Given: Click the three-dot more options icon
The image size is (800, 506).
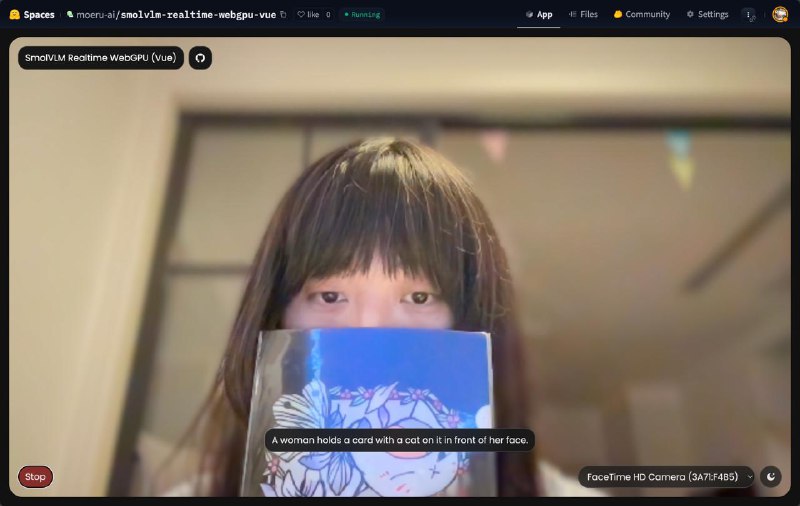Looking at the screenshot, I should tap(748, 15).
